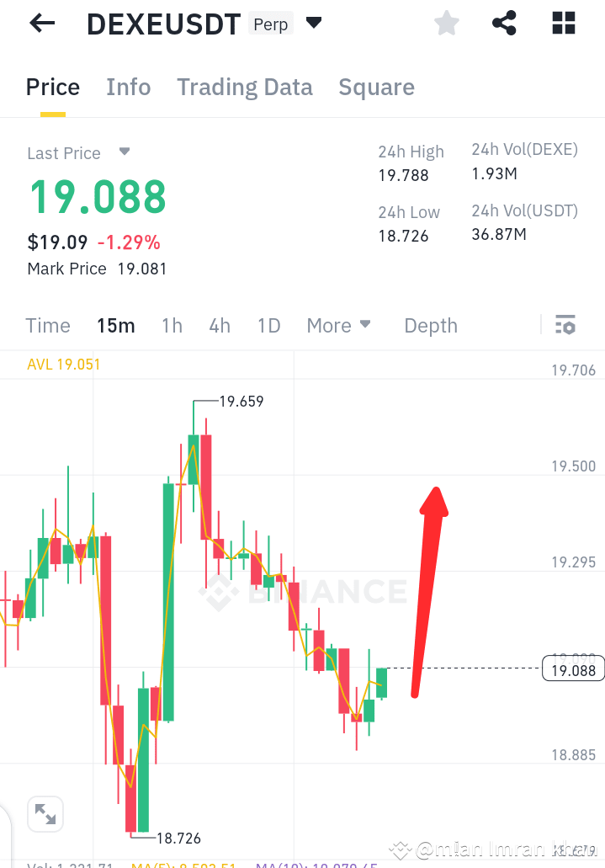
Task: Open the DEXEUSDT pair selector arrow
Action: click(x=313, y=23)
